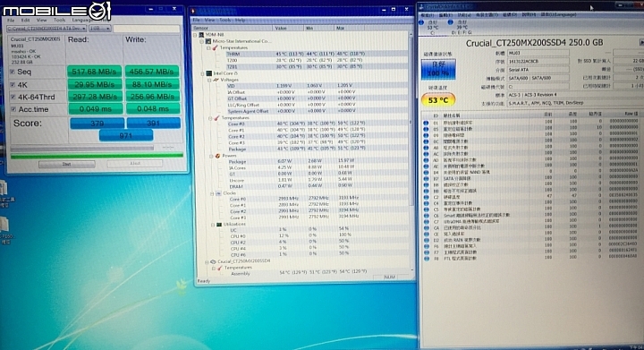Open the View menu in AS SSD Benchmark
644x350 pixels.
[x=41, y=20]
